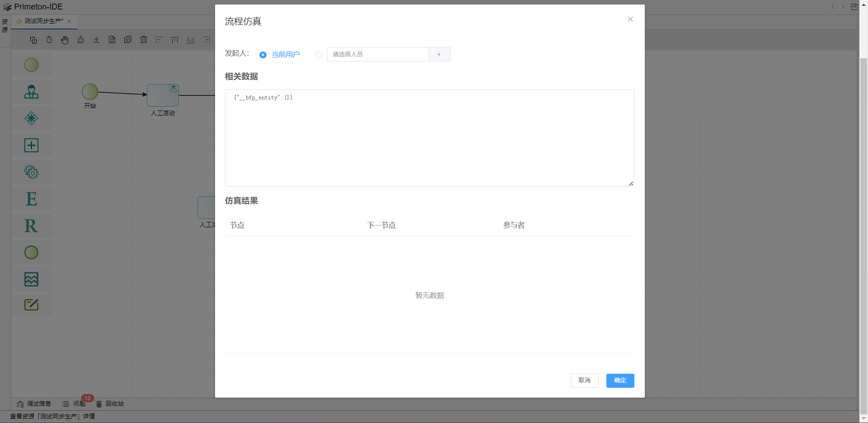Select the manual activity person icon in palette

31,92
